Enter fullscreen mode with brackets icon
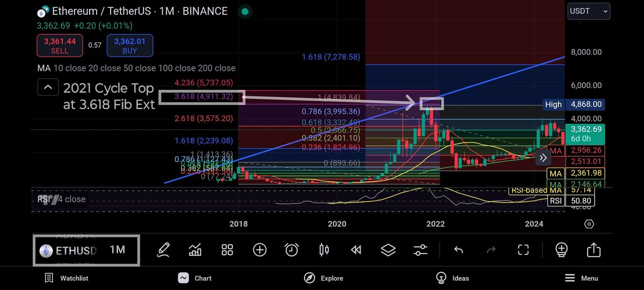 [x=523, y=250]
